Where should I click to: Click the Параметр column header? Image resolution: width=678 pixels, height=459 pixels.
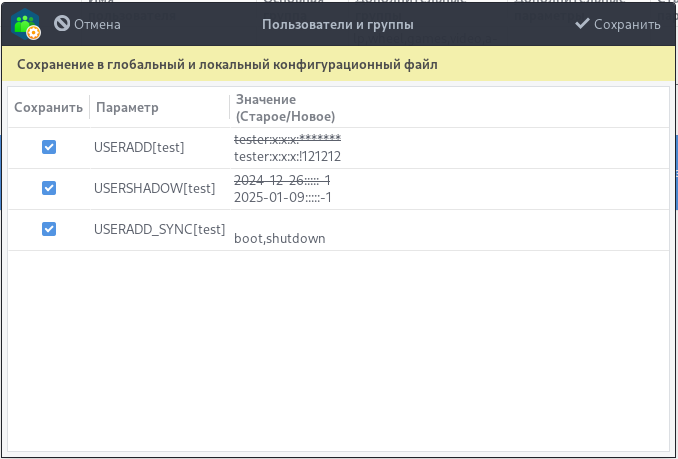[127, 108]
